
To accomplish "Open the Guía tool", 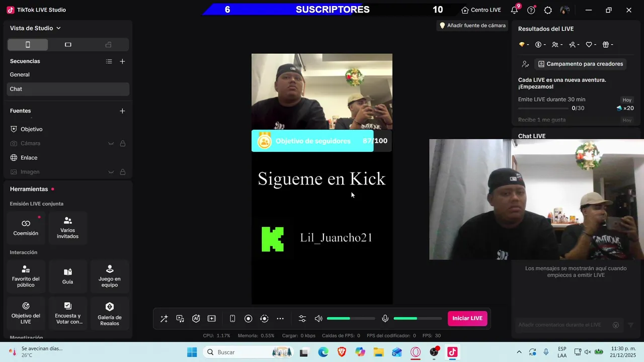I will click(x=67, y=276).
